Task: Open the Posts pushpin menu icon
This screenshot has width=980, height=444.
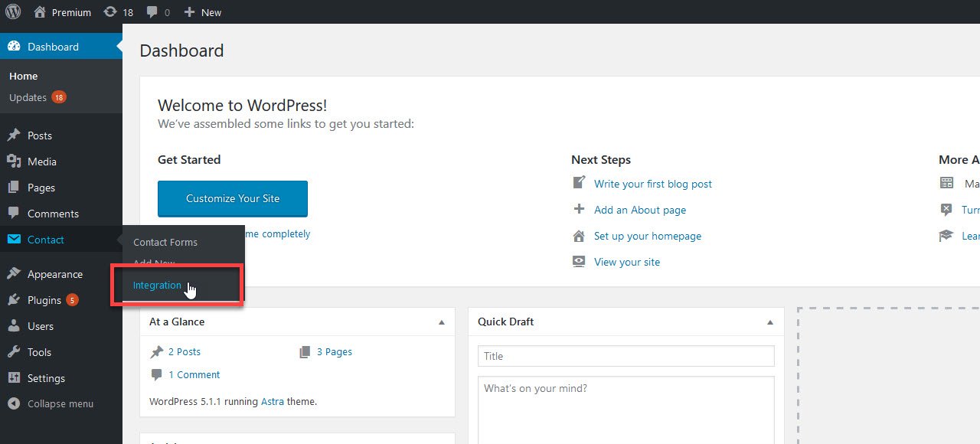Action: pos(14,135)
